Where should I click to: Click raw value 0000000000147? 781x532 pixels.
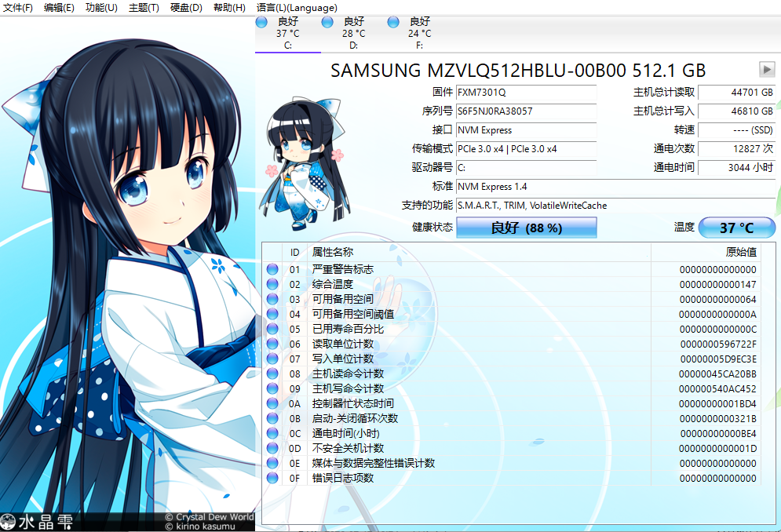coord(717,284)
